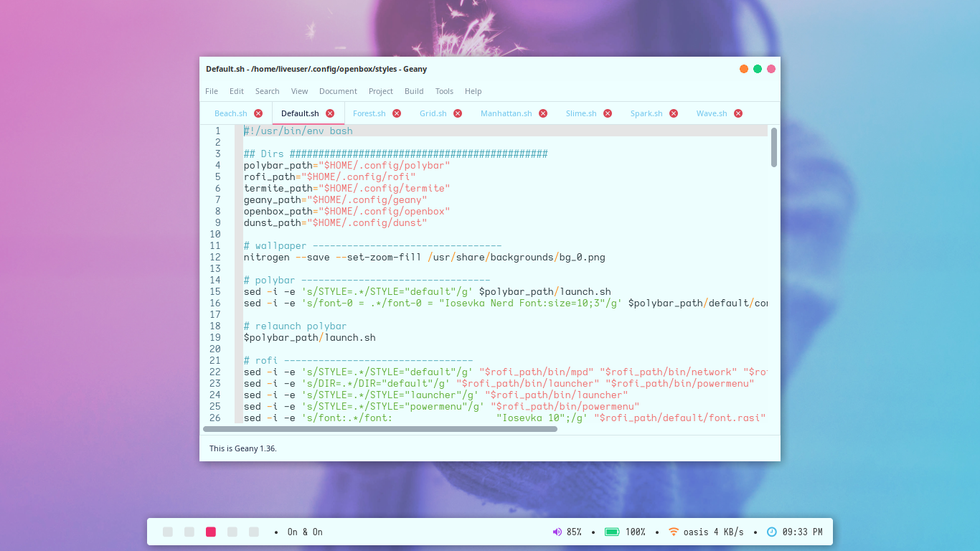Close the Wave.sh tab
The image size is (980, 551).
click(x=738, y=113)
